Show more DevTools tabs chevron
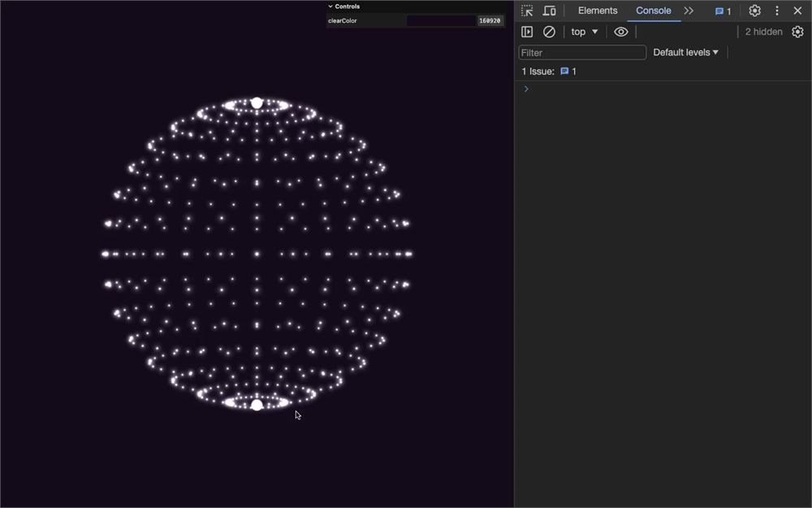812x508 pixels. [689, 11]
